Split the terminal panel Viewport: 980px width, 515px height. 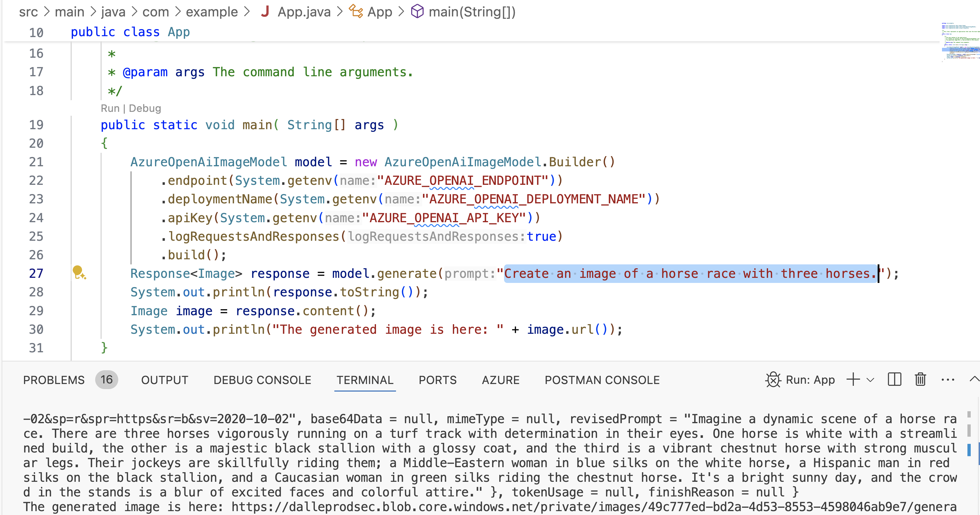tap(894, 379)
